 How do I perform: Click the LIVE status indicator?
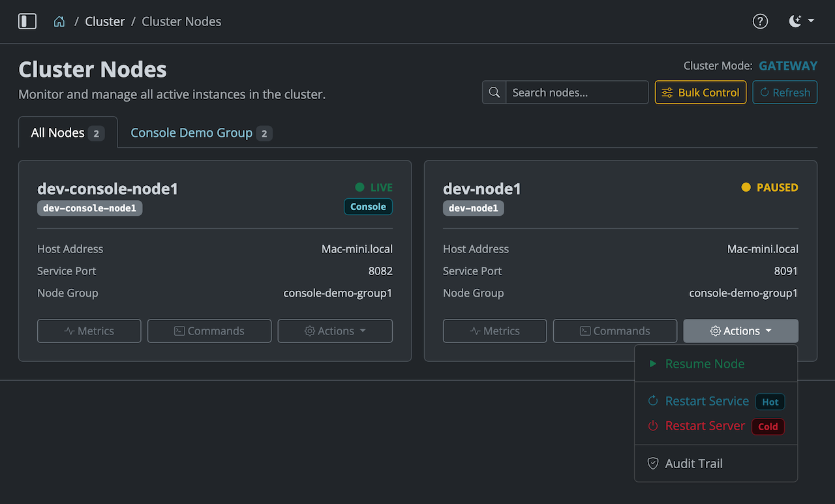[x=374, y=187]
